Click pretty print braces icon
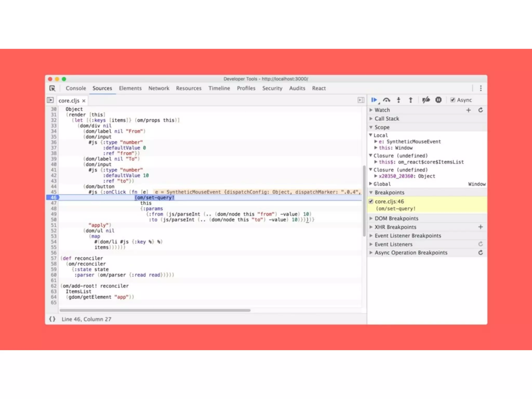532x399 pixels. [52, 319]
